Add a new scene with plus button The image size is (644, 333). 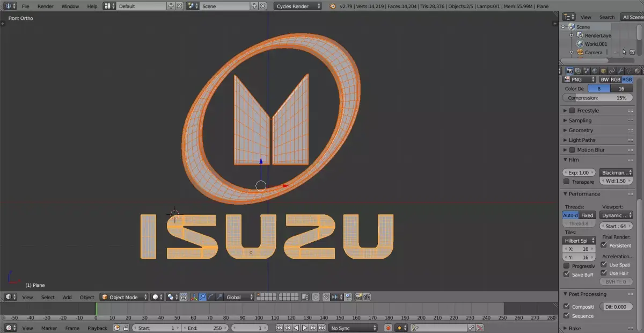[x=254, y=6]
